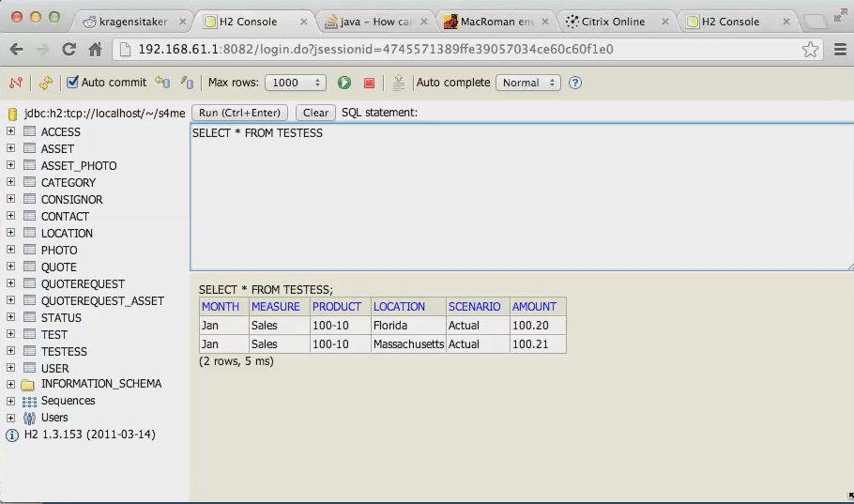Reload the page with the refresh icon
This screenshot has width=854, height=504.
tap(69, 50)
